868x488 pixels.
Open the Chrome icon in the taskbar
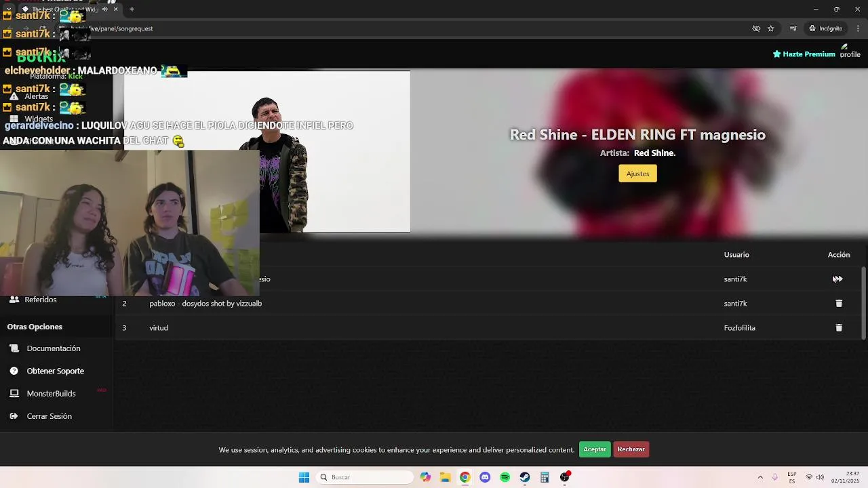tap(465, 477)
